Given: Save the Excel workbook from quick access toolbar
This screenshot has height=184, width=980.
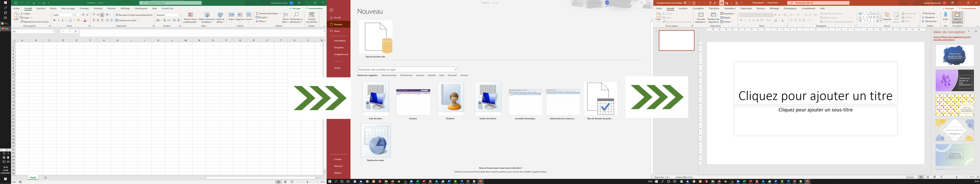Looking at the screenshot, I should point(16,3).
